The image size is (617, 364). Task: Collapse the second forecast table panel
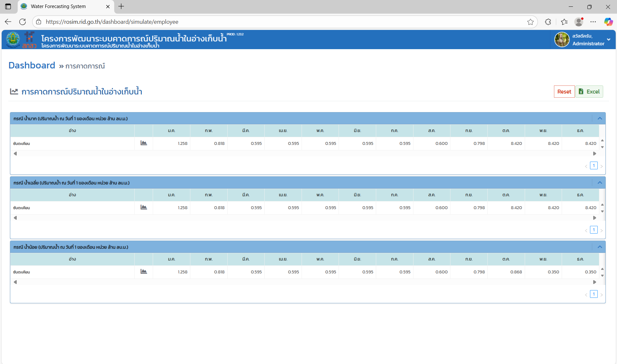pos(600,183)
